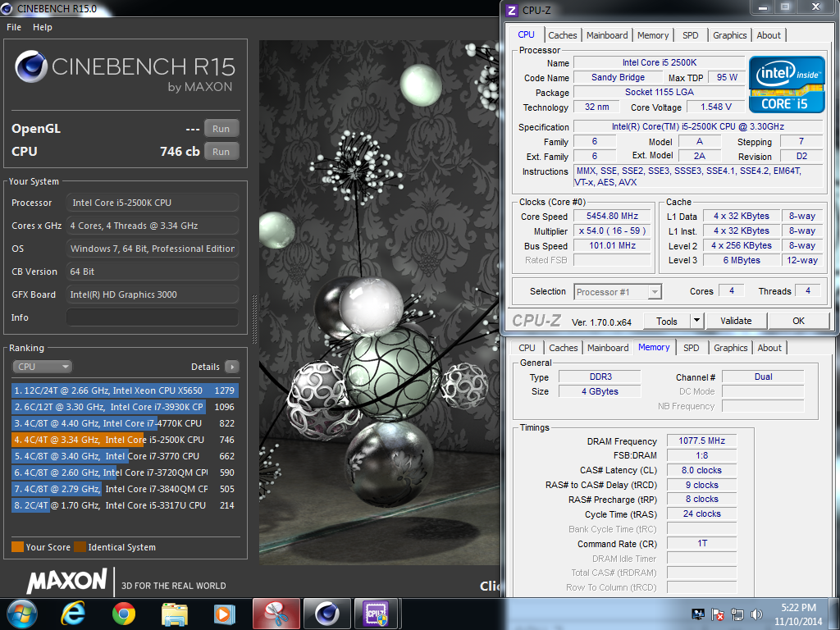840x630 pixels.
Task: Switch to Caches tab in top CPU-Z
Action: click(x=563, y=35)
